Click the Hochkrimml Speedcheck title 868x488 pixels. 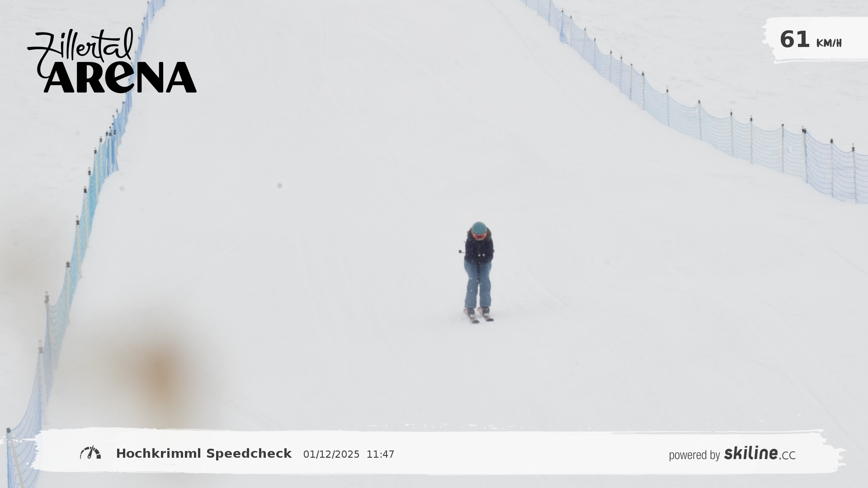[204, 453]
